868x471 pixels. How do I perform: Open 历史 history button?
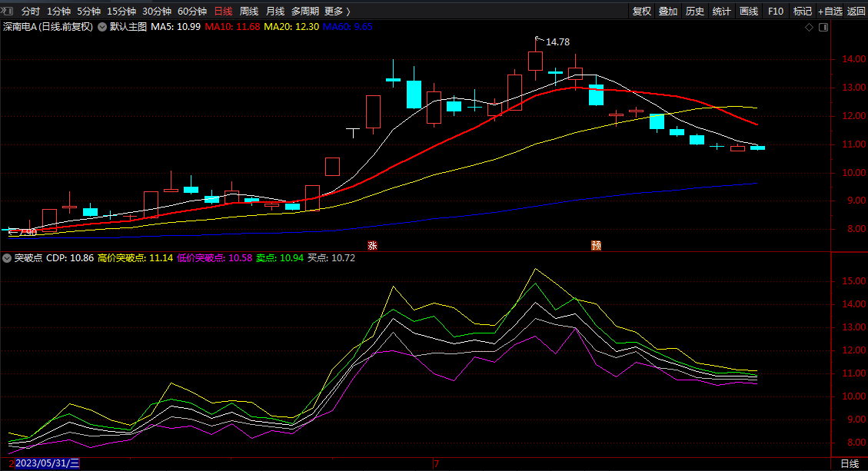[x=695, y=11]
